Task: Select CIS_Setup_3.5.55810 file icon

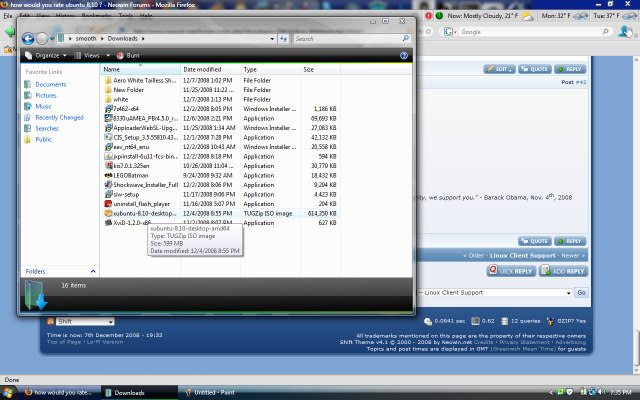Action: click(x=108, y=138)
